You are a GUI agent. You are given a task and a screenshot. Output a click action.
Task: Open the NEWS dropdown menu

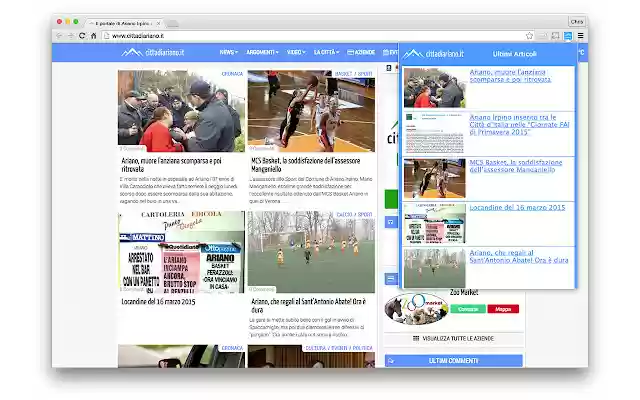coord(229,52)
